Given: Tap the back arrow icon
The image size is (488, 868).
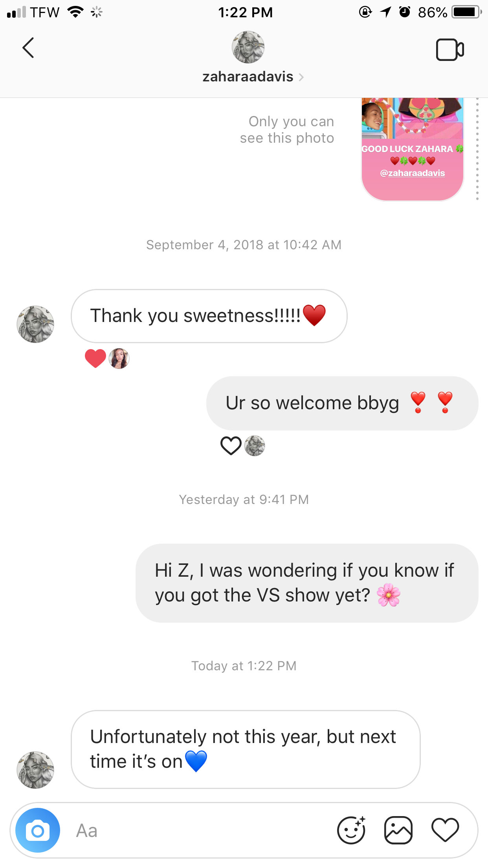Looking at the screenshot, I should pos(28,48).
